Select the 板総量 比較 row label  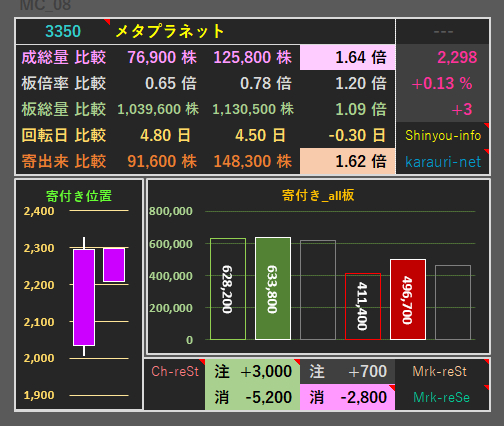pyautogui.click(x=64, y=109)
